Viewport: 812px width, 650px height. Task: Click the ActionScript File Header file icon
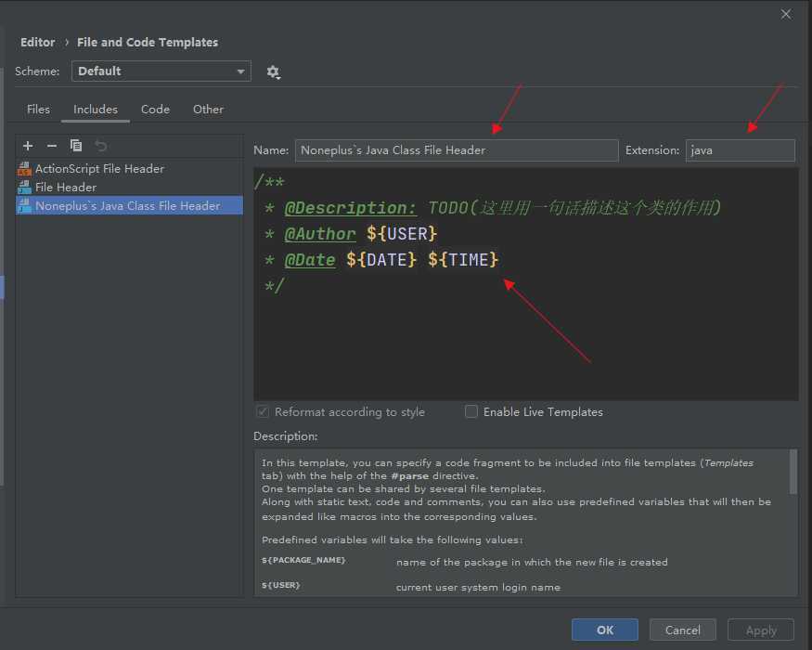(25, 169)
